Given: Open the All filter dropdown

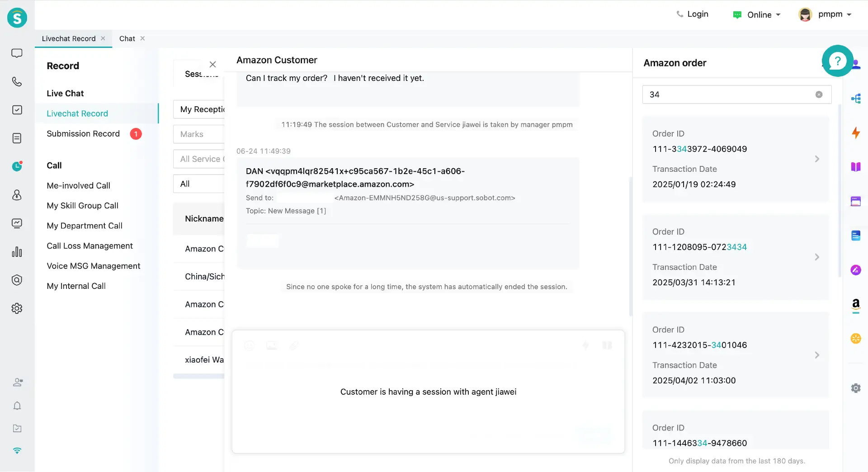Looking at the screenshot, I should [x=199, y=184].
